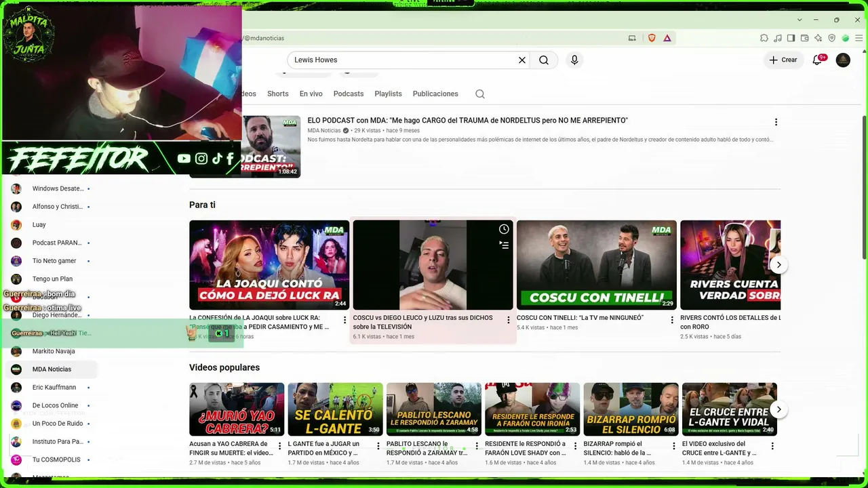This screenshot has width=868, height=488.
Task: Open the account avatar menu
Action: [x=843, y=60]
